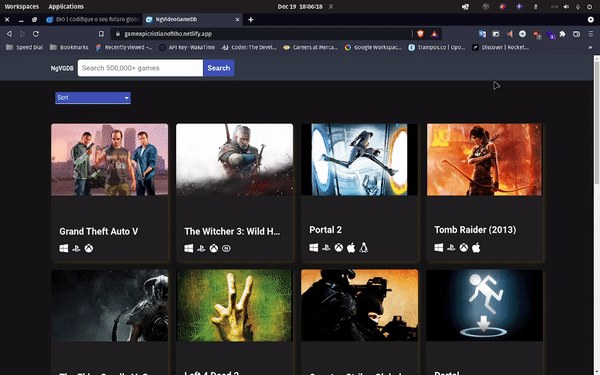Open the Brave wallet icon
This screenshot has height=375, width=600.
pos(576,34)
